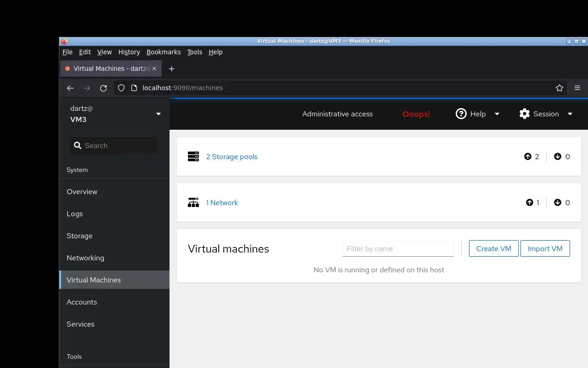Click the Filter by name field
The height and width of the screenshot is (368, 588).
pos(398,248)
